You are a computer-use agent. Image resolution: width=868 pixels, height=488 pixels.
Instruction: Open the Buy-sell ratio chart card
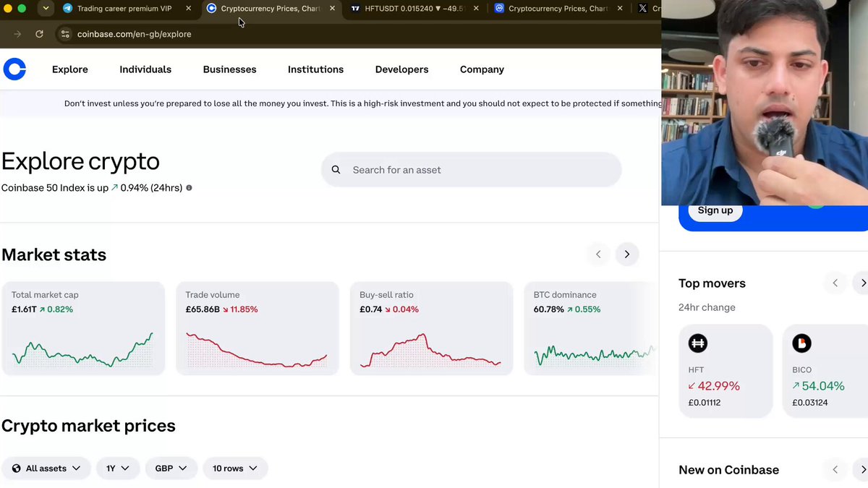click(432, 328)
